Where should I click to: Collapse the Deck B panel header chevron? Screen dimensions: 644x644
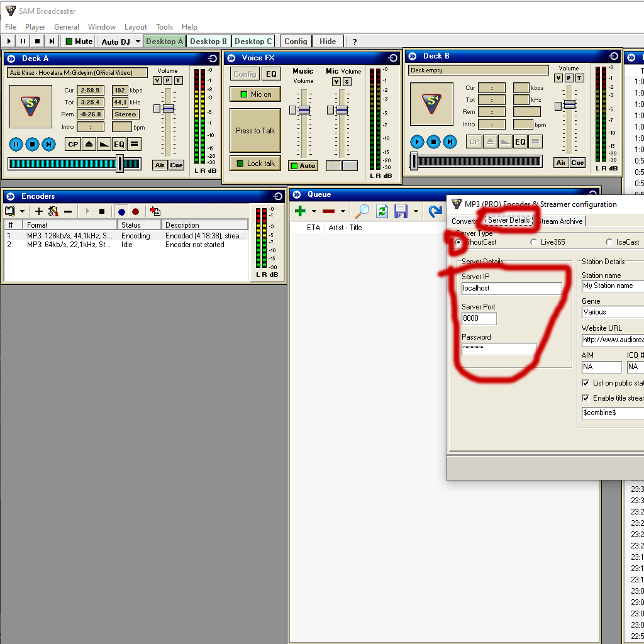pos(413,56)
